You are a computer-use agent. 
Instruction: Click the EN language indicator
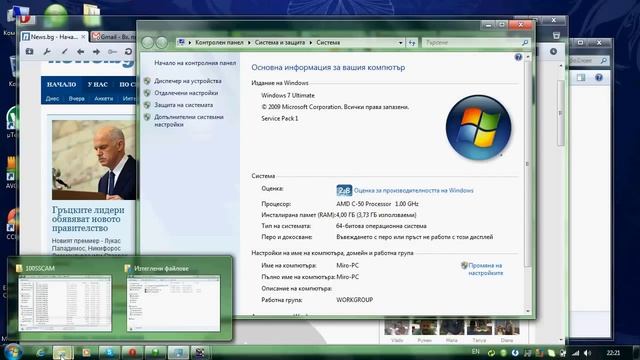tap(476, 352)
